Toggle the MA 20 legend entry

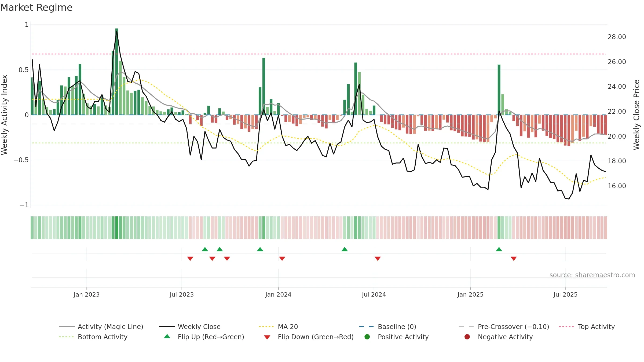click(278, 327)
